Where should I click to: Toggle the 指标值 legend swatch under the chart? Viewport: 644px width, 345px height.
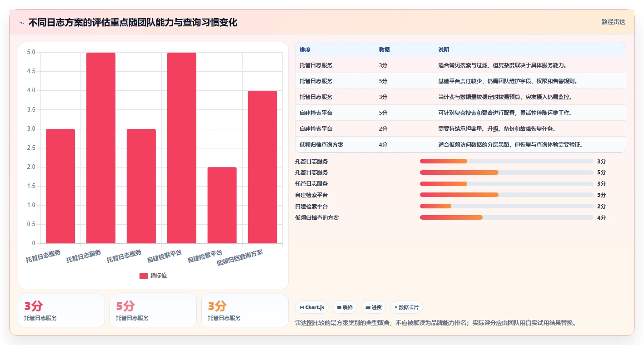click(x=144, y=276)
